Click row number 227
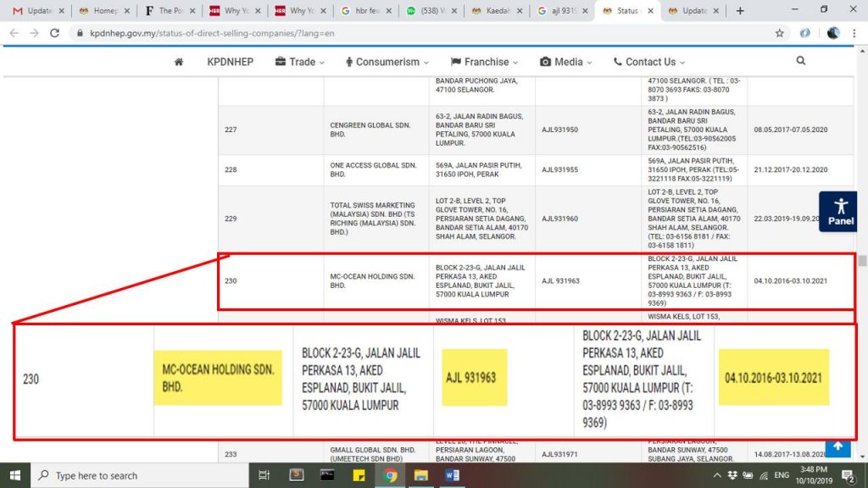 231,130
